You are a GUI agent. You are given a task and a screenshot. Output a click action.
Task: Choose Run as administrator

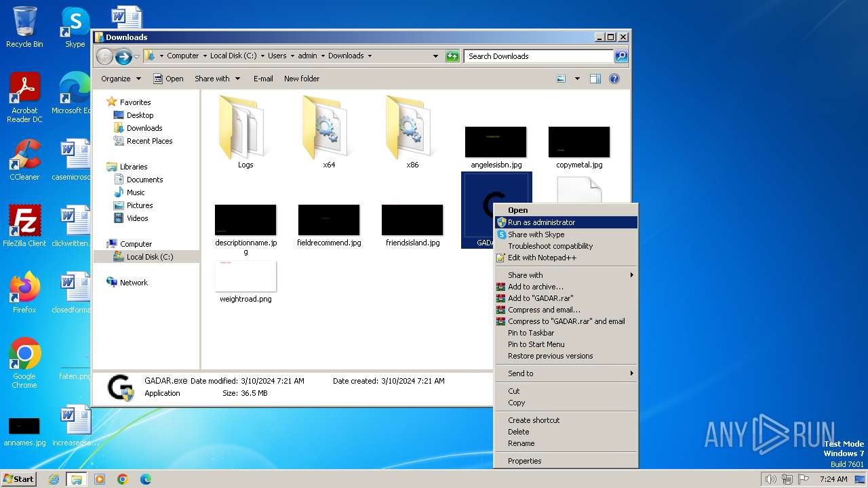click(x=566, y=222)
